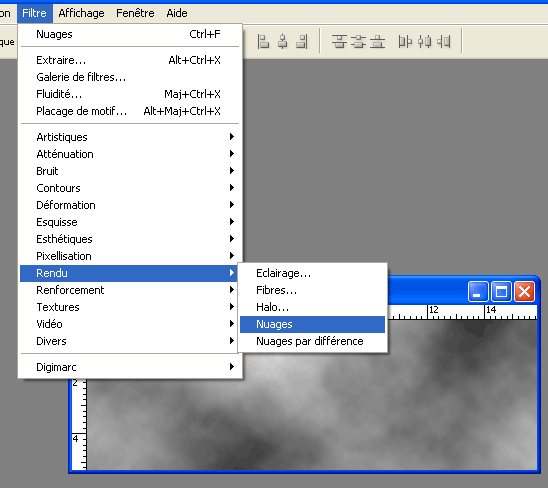Screen dimensions: 548x488
Task: Click the Align right edges icon
Action: (x=302, y=42)
